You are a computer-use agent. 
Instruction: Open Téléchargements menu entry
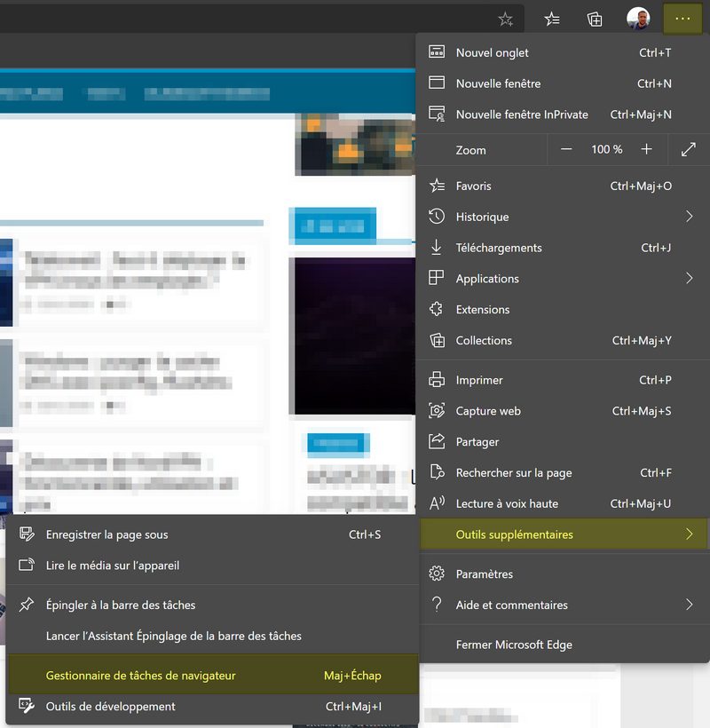click(x=563, y=248)
